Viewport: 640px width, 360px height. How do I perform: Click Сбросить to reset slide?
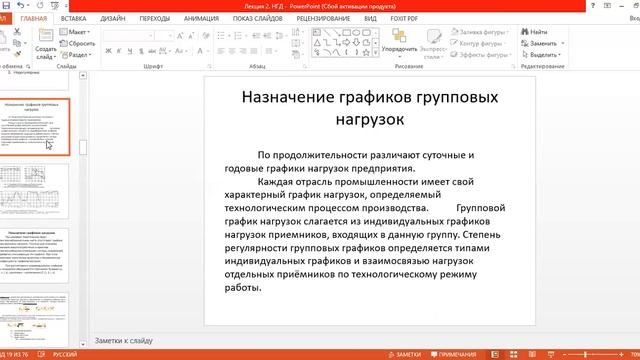78,43
